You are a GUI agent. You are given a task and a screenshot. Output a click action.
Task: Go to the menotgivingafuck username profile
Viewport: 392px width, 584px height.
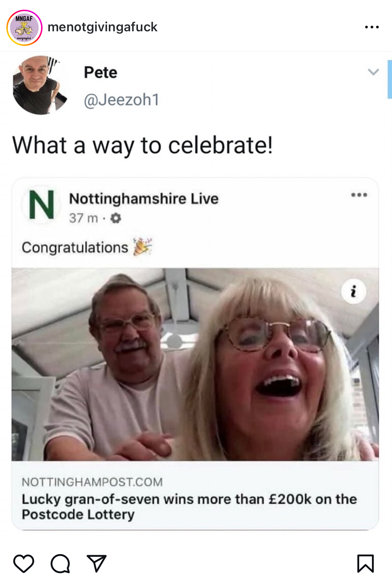click(102, 27)
